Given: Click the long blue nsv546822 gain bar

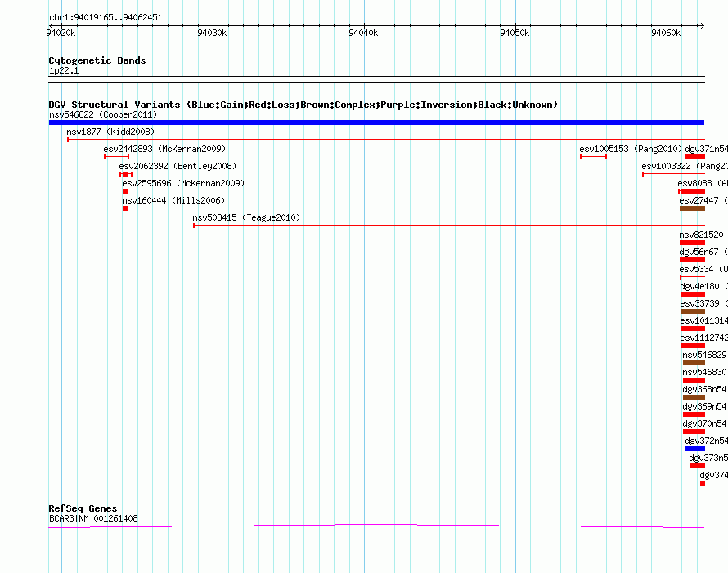Looking at the screenshot, I should (376, 123).
